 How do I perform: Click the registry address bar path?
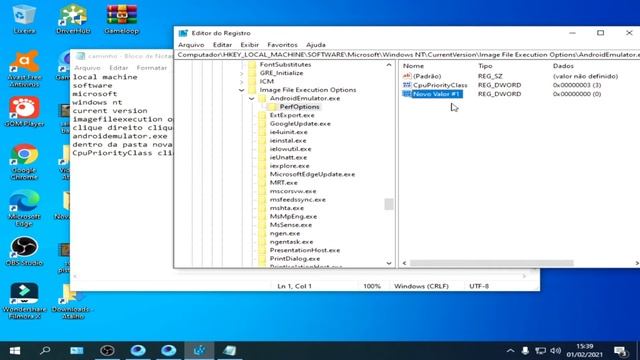pyautogui.click(x=408, y=55)
